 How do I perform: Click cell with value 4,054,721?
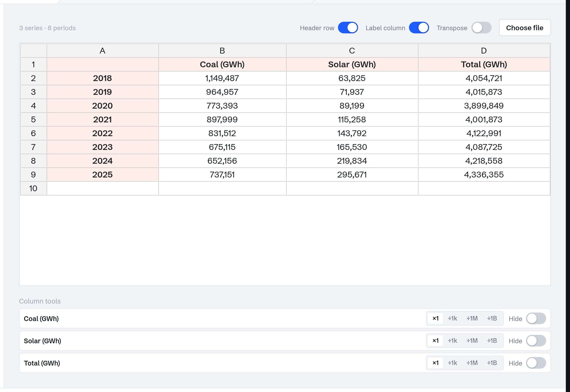tap(484, 78)
